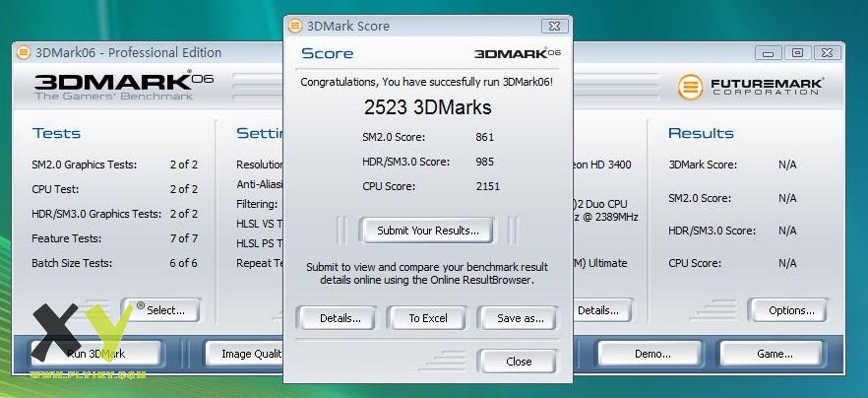The width and height of the screenshot is (868, 398).
Task: Close the 3DMark Score dialog with X
Action: click(553, 26)
